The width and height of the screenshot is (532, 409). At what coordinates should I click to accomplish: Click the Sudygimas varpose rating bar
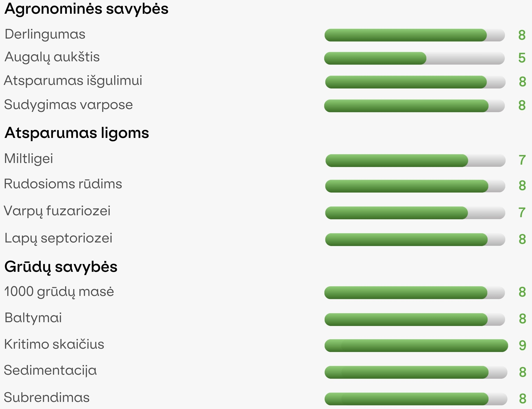(x=414, y=106)
